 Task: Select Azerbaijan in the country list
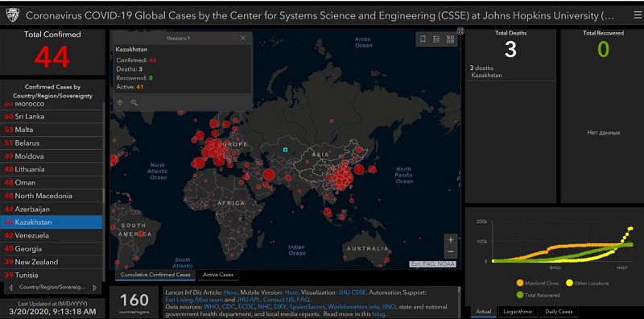51,209
